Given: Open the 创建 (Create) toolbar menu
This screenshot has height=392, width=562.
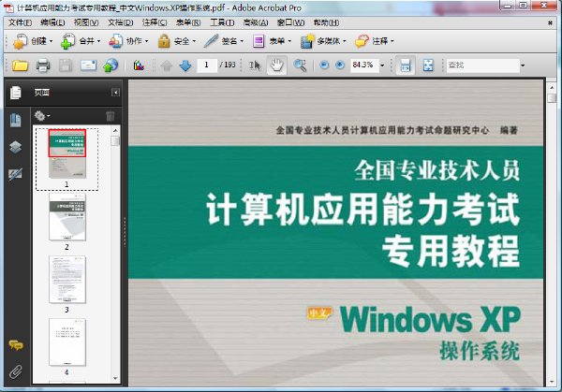Looking at the screenshot, I should tap(33, 41).
